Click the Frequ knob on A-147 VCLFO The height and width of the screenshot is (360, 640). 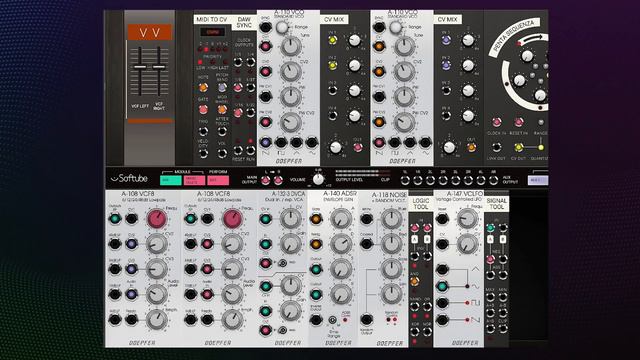(467, 219)
